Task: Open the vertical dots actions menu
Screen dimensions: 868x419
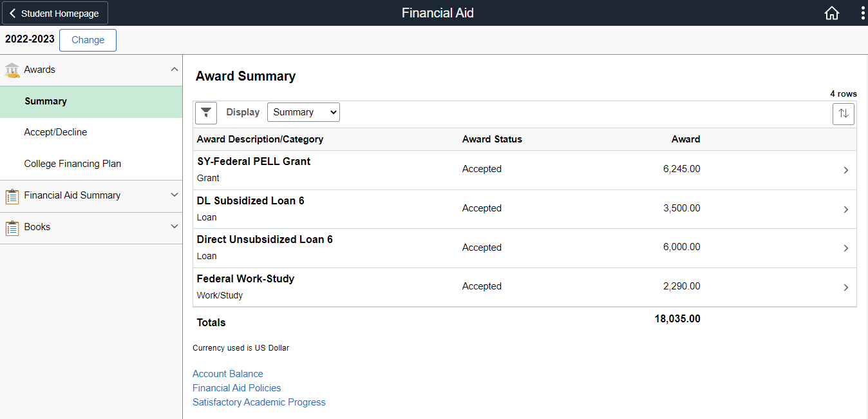Action: point(863,13)
